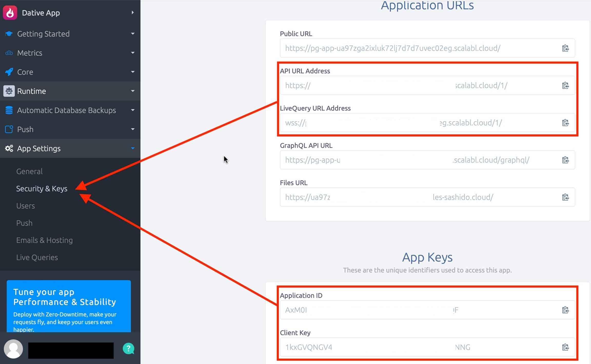Copy the Public URL to clipboard
This screenshot has height=364, width=591.
coord(565,48)
